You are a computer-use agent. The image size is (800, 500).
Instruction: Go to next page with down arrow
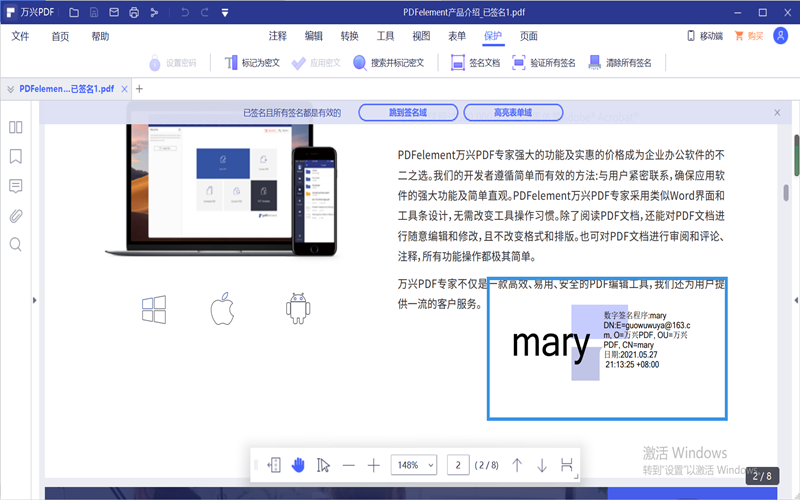(542, 465)
